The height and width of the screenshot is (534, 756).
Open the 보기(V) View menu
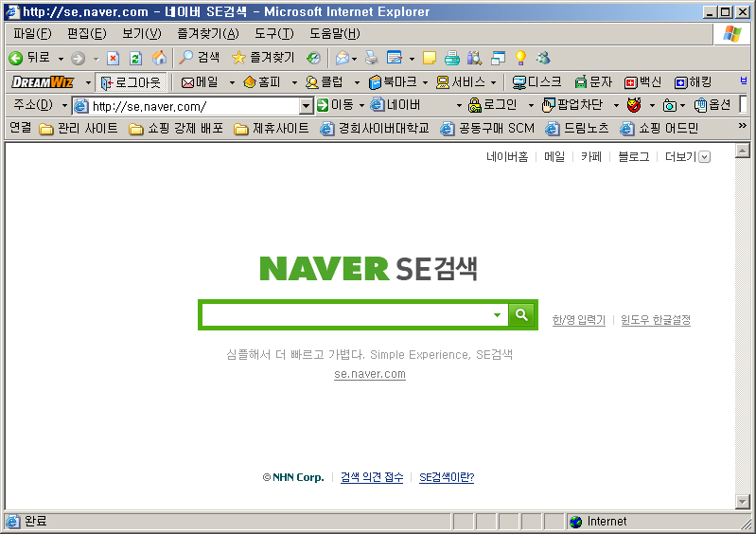[x=142, y=33]
